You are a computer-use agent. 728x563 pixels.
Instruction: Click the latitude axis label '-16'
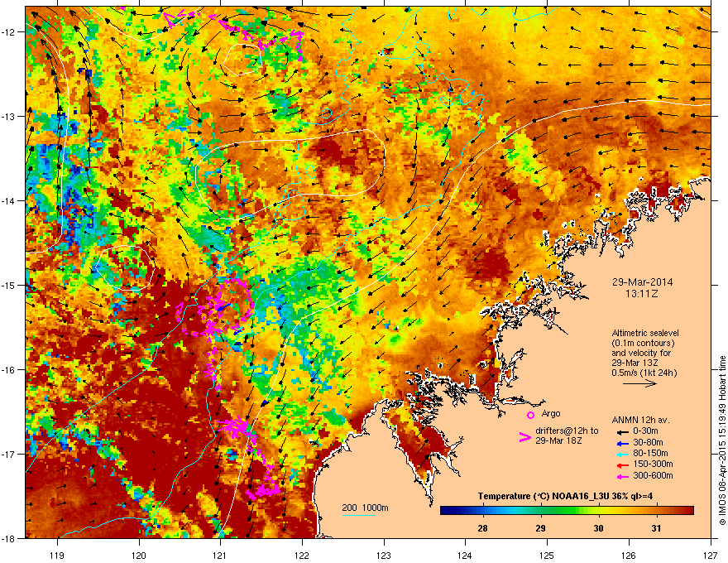(9, 370)
